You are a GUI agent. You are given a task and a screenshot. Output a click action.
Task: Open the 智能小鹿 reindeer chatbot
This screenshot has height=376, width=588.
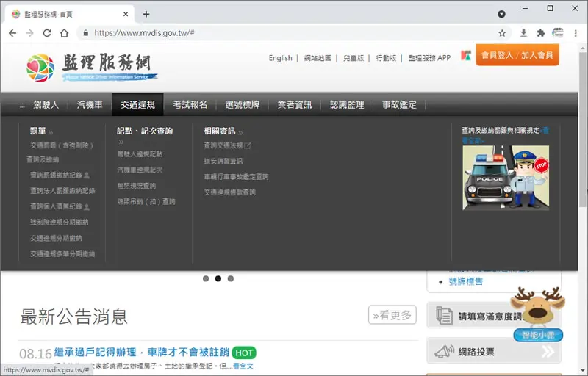pos(538,314)
